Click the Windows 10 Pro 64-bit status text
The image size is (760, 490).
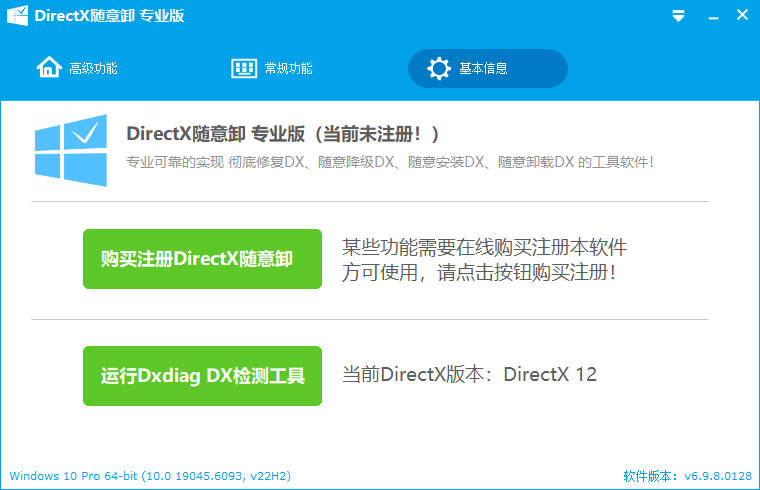point(150,476)
